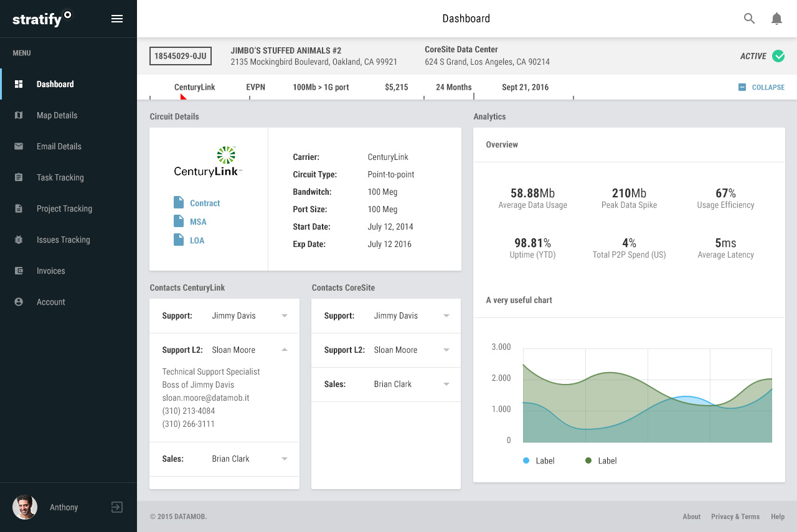This screenshot has width=797, height=532.
Task: Click the Dashboard grid icon in sidebar
Action: click(x=19, y=84)
